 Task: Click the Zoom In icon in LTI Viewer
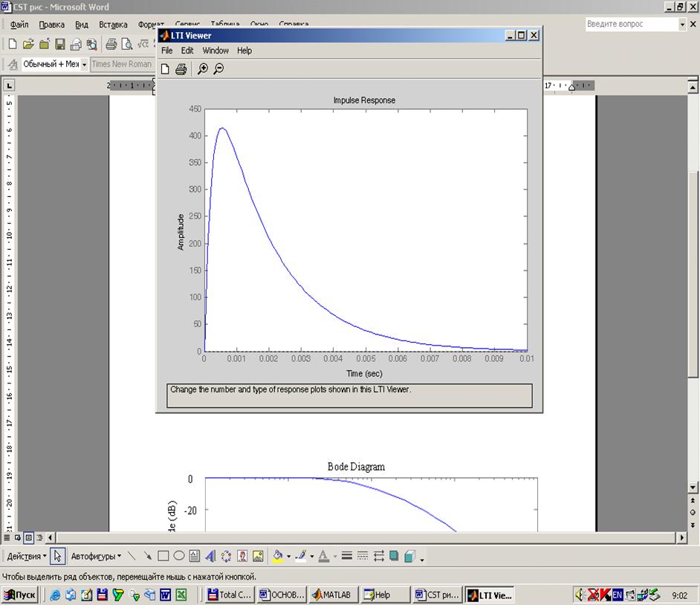(x=203, y=69)
